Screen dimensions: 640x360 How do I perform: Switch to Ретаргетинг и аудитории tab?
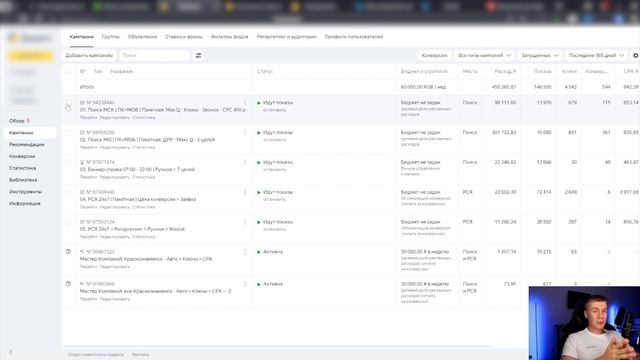(x=287, y=37)
